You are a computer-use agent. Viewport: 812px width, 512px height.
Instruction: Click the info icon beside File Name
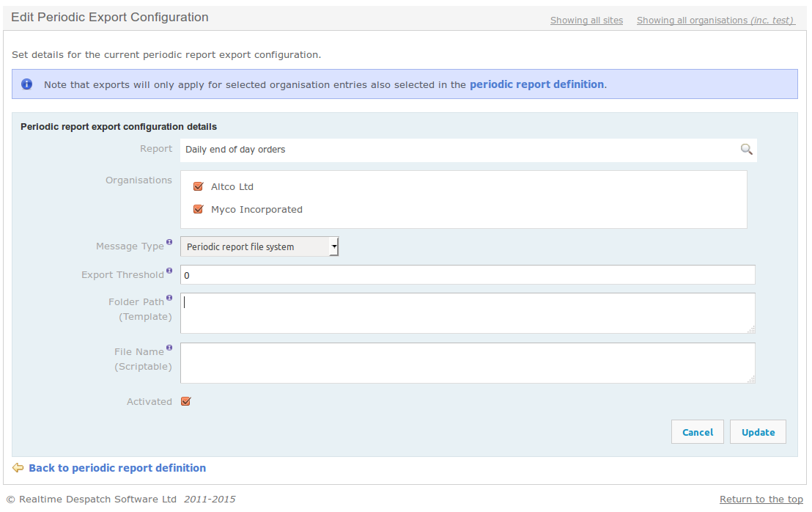[x=169, y=347]
